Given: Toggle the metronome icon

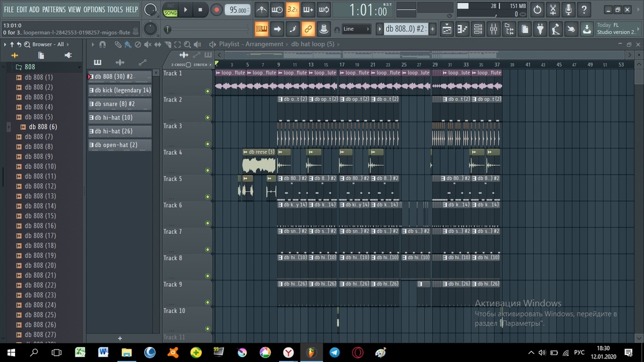Looking at the screenshot, I should 261,10.
